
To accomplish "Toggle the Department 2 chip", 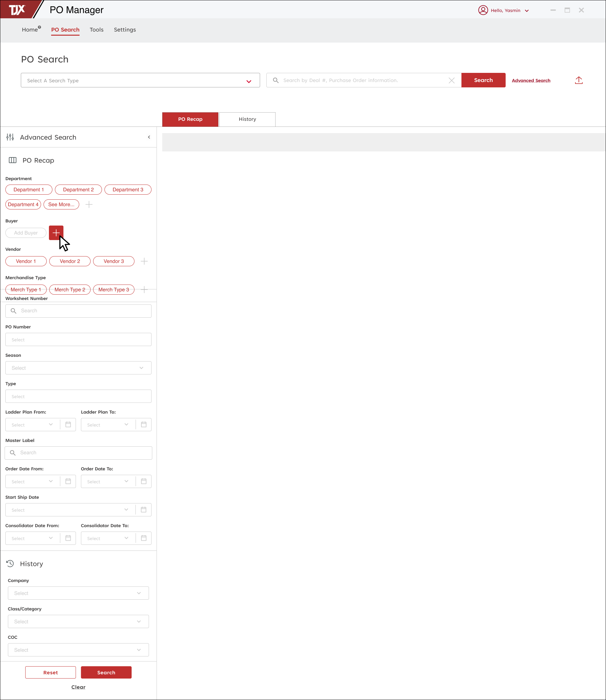I will click(79, 190).
